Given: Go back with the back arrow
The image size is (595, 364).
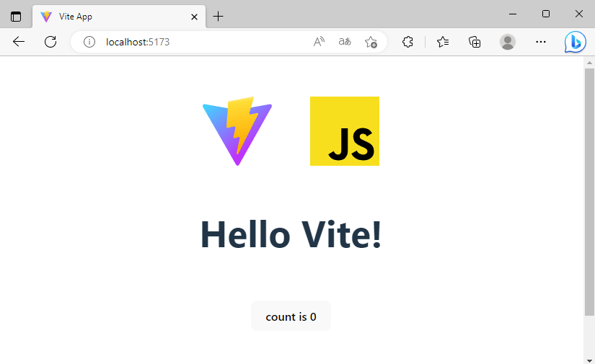Looking at the screenshot, I should tap(19, 42).
